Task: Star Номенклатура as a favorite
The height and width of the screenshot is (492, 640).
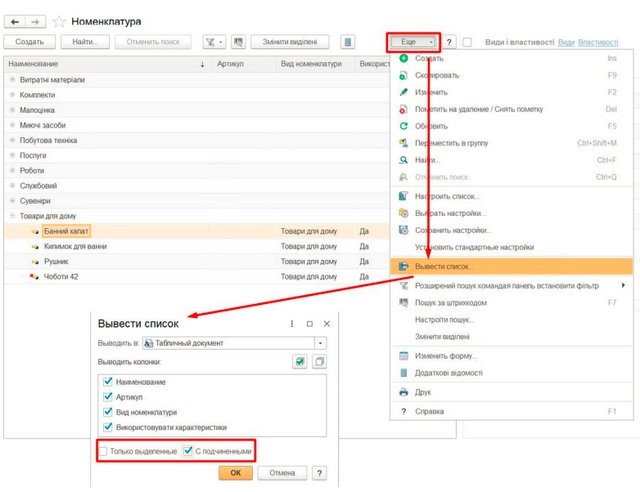Action: (x=59, y=20)
